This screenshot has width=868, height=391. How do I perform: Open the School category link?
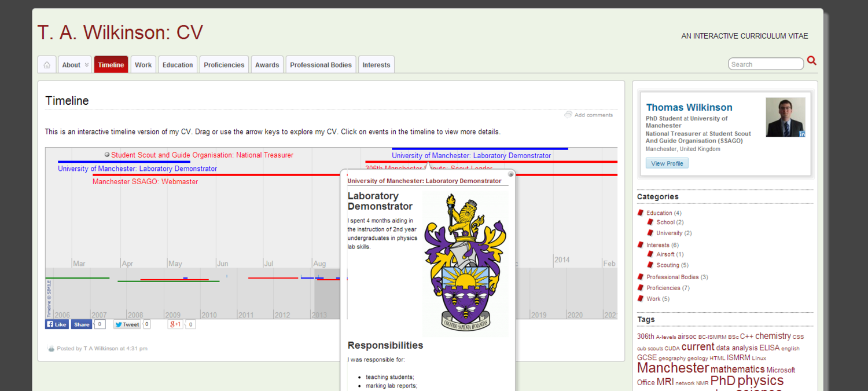point(665,222)
